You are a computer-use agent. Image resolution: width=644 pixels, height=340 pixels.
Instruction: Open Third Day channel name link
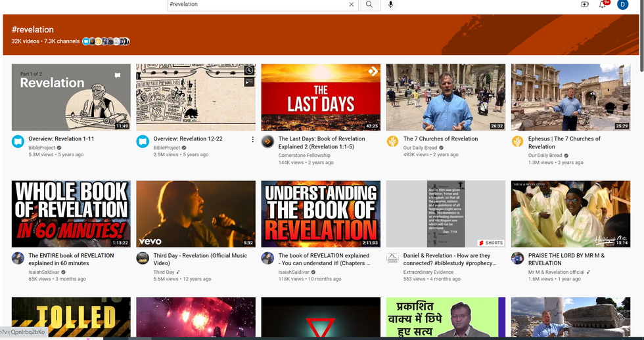point(164,272)
